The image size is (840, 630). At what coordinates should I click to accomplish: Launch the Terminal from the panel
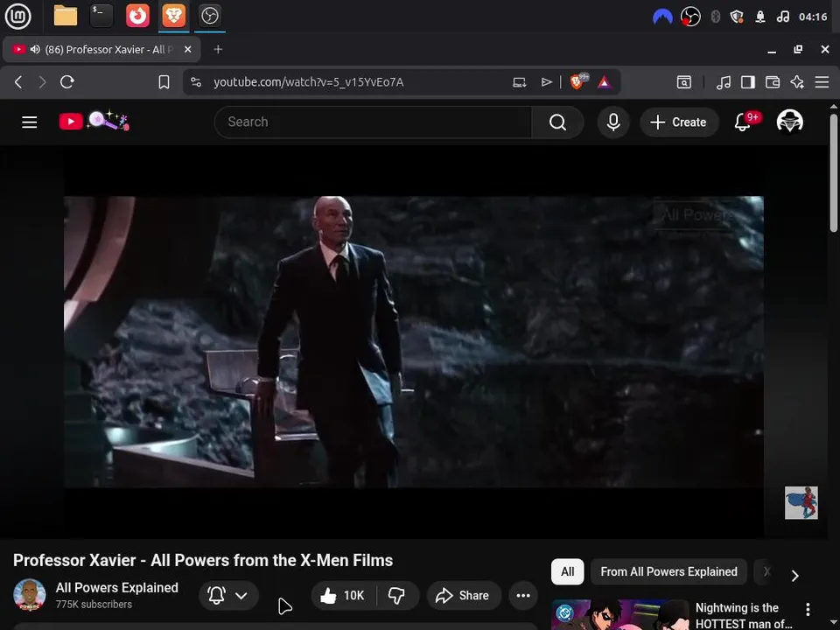[x=101, y=16]
